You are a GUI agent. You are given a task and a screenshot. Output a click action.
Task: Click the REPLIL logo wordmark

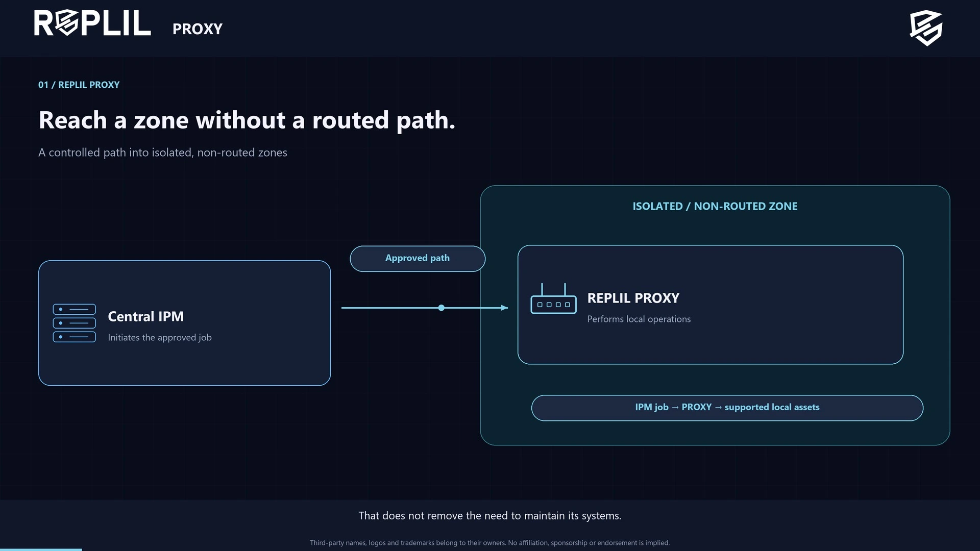(92, 23)
